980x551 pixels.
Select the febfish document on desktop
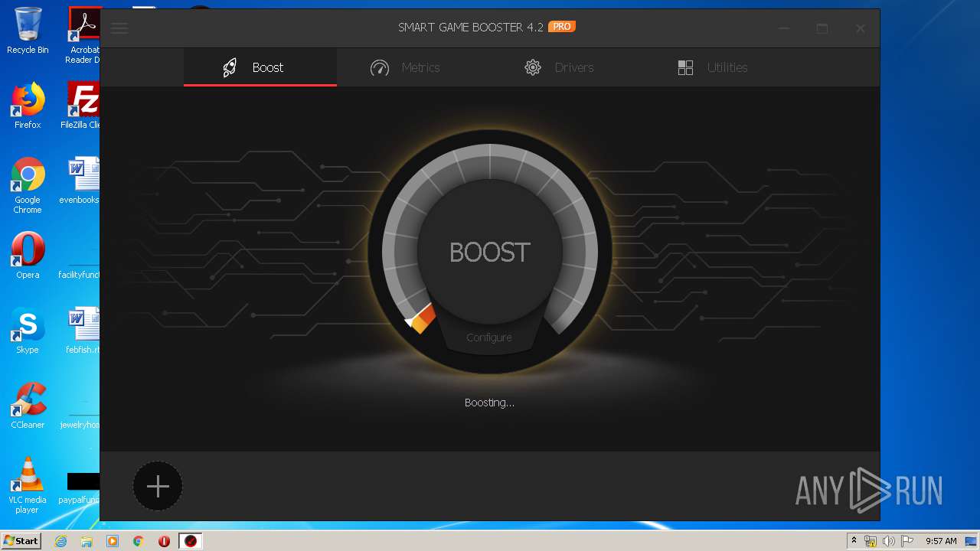[x=83, y=331]
